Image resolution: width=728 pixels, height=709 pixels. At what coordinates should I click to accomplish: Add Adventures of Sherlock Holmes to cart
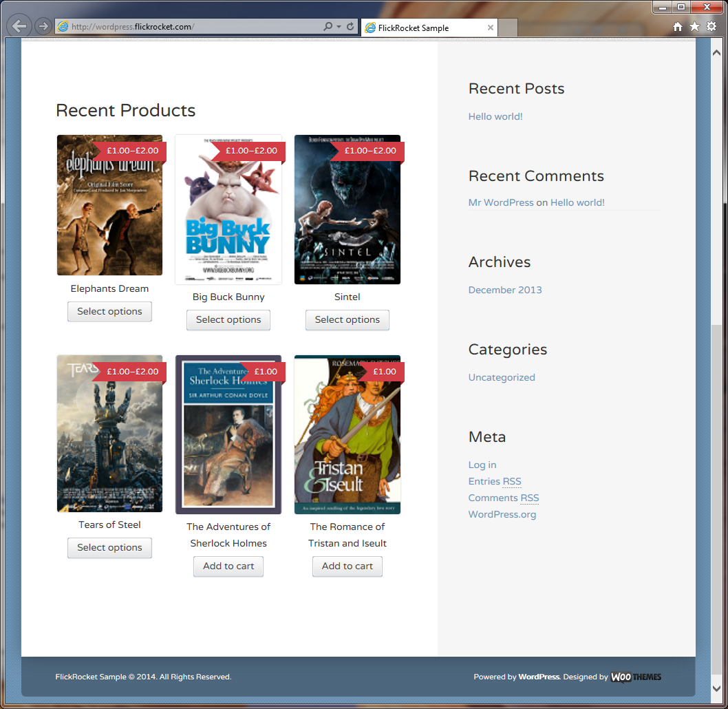click(228, 567)
